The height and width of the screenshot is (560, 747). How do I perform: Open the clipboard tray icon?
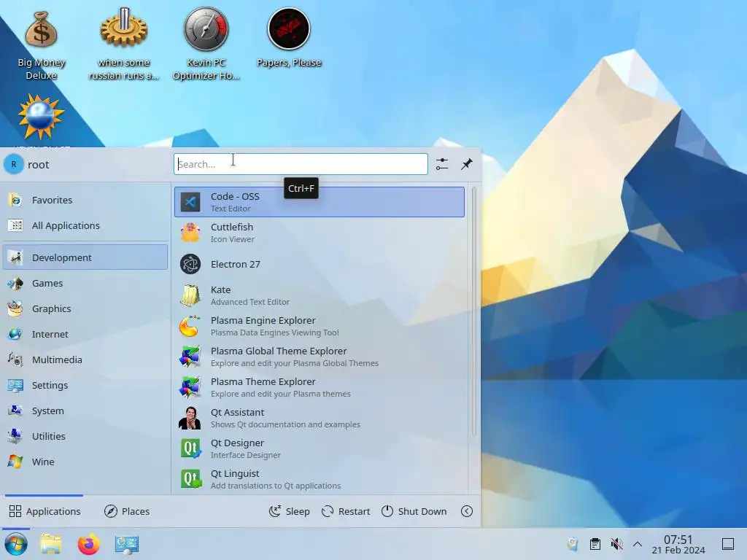click(595, 544)
